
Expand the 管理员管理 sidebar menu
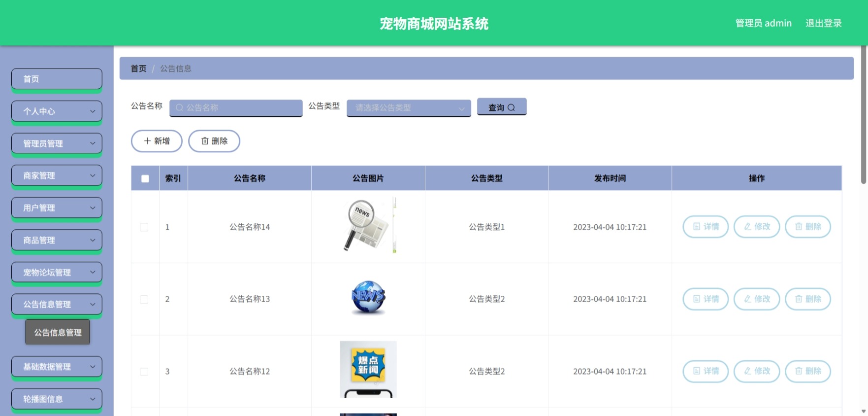coord(57,143)
